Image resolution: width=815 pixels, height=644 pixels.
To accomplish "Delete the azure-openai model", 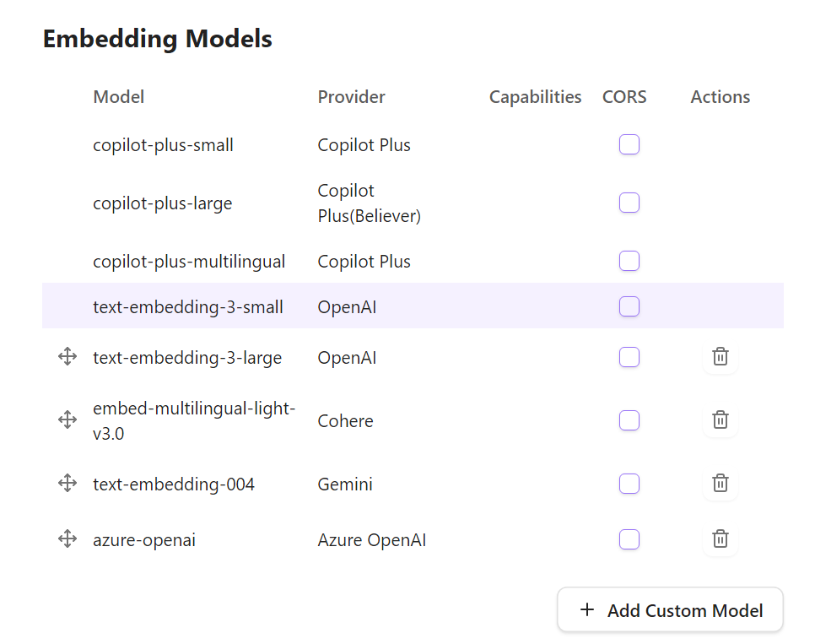I will 720,538.
